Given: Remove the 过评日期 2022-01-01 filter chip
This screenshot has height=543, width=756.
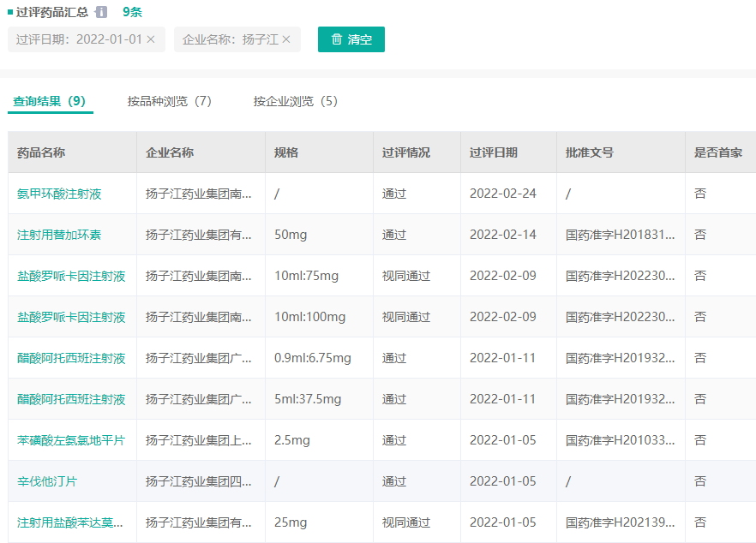Looking at the screenshot, I should pyautogui.click(x=151, y=39).
